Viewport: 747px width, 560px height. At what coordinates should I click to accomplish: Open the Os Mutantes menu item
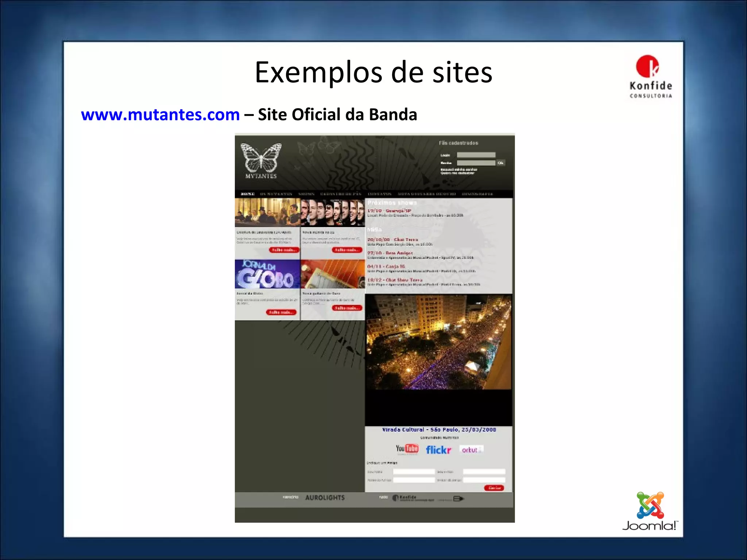[276, 194]
